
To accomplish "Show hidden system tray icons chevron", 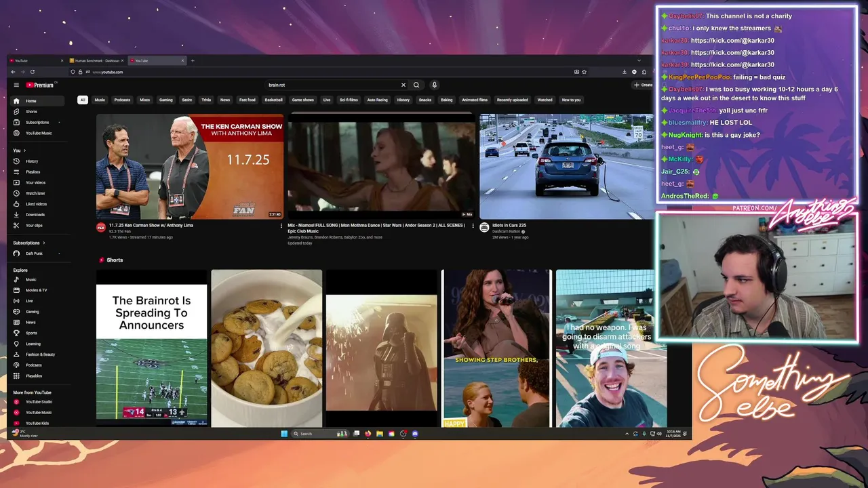I will pos(627,434).
